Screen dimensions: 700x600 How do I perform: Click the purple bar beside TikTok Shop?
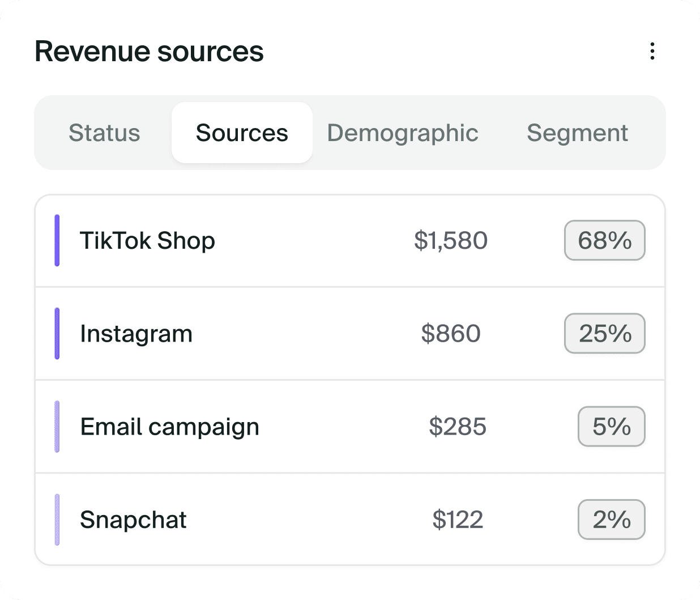57,241
